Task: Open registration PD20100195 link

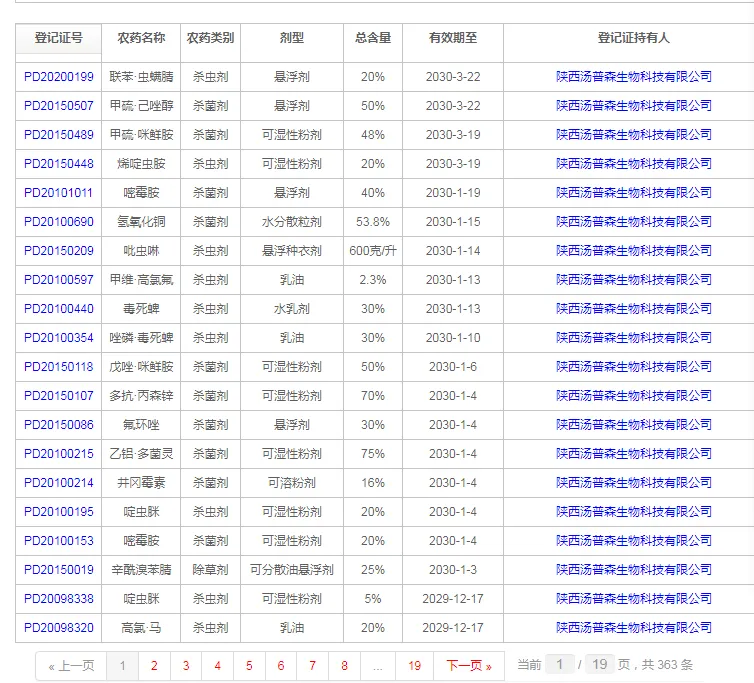Action: tap(59, 512)
